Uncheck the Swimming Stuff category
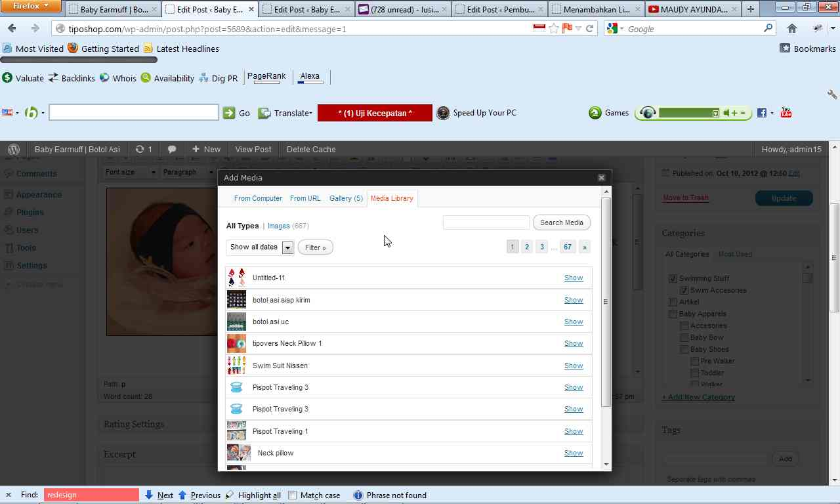 point(673,278)
